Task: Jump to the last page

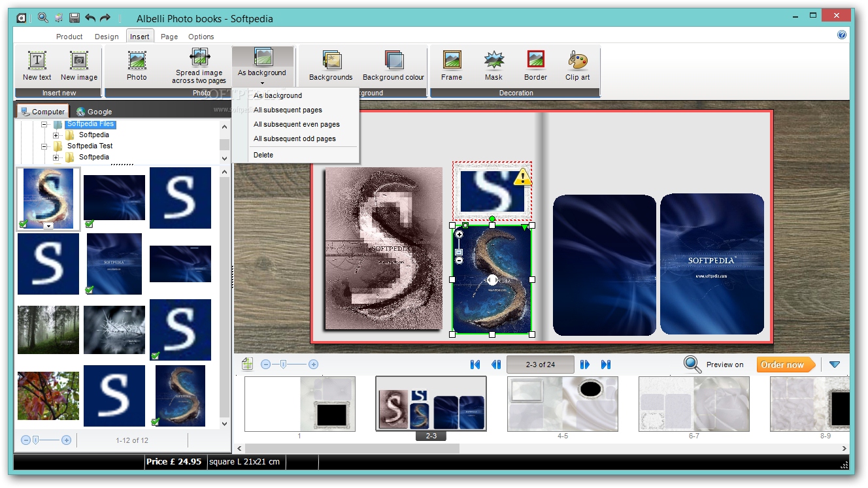Action: (606, 365)
